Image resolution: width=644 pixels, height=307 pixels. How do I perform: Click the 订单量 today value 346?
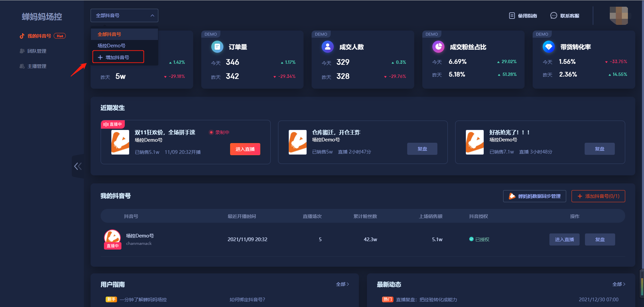pos(232,62)
